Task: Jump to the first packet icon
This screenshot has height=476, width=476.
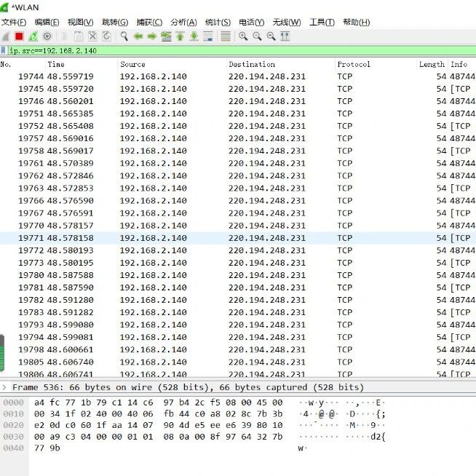Action: tap(180, 36)
